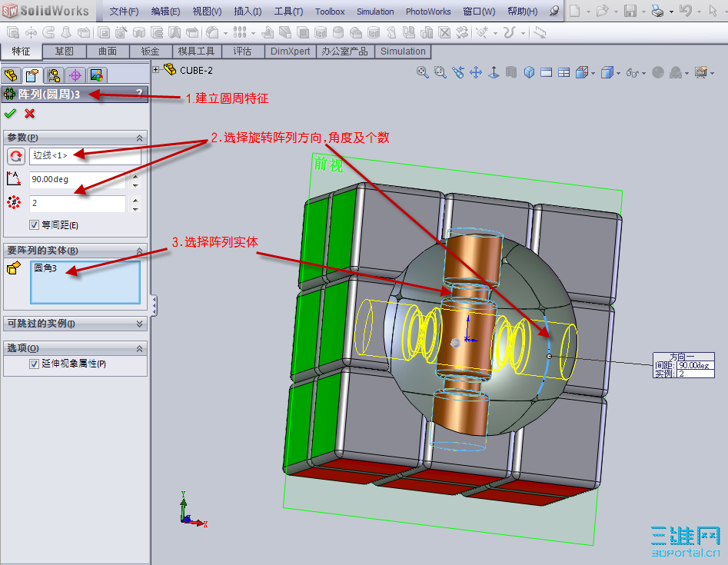Switch to the 评估 tab
728x565 pixels.
[x=242, y=51]
